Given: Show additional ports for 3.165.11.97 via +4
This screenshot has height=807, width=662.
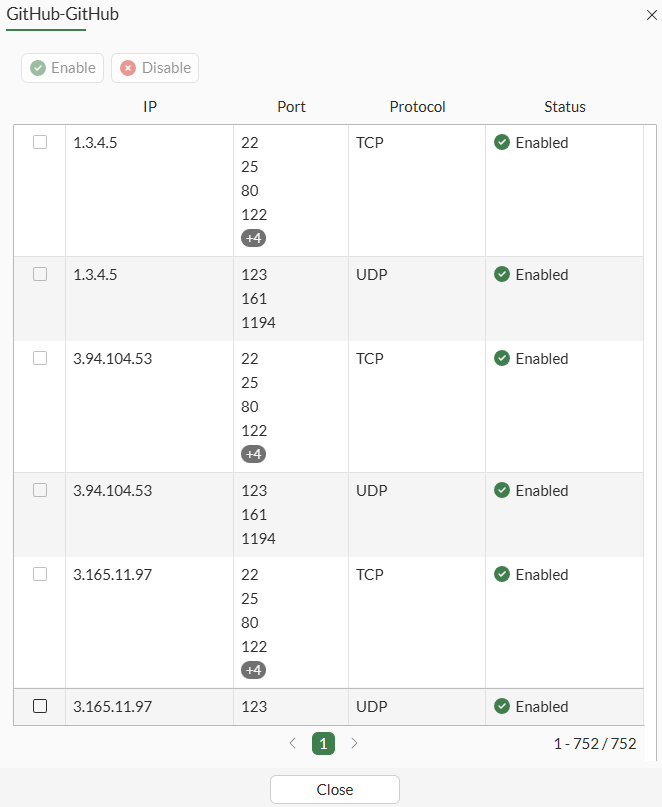Looking at the screenshot, I should 253,670.
